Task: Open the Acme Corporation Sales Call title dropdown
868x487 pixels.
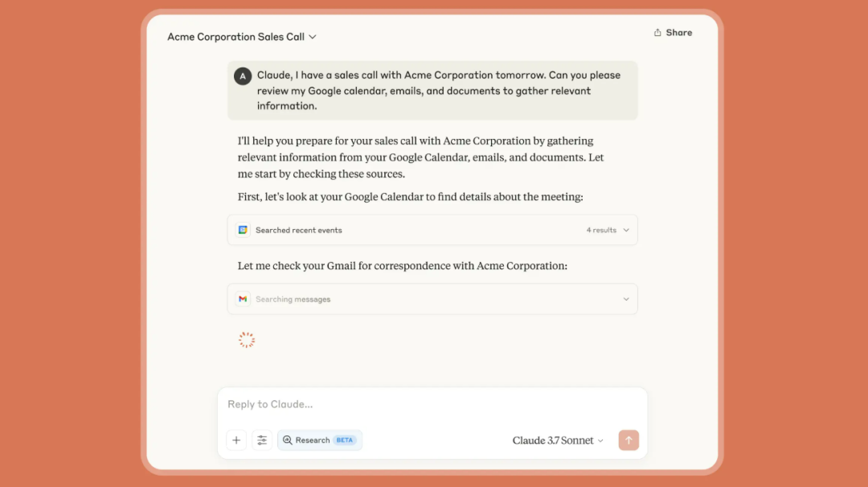Action: coord(313,36)
